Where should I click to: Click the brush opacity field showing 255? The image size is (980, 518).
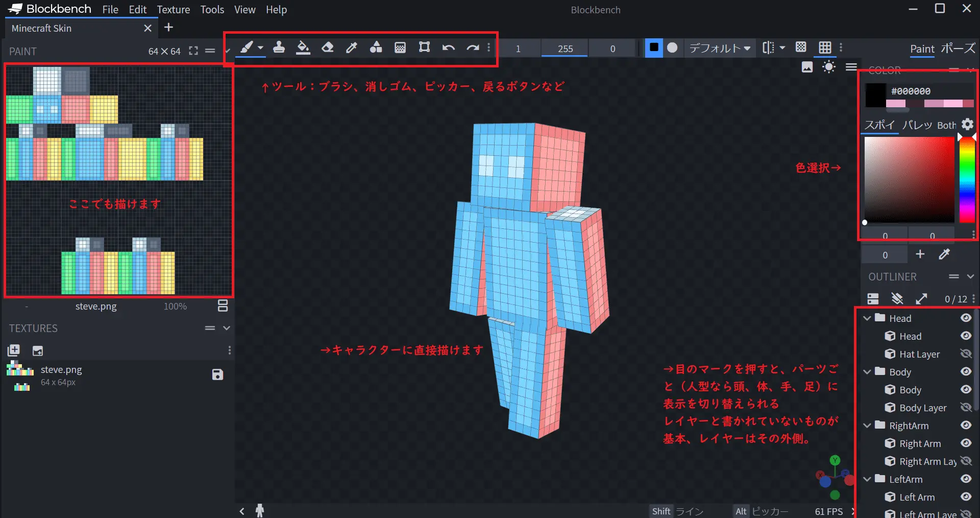coord(565,49)
